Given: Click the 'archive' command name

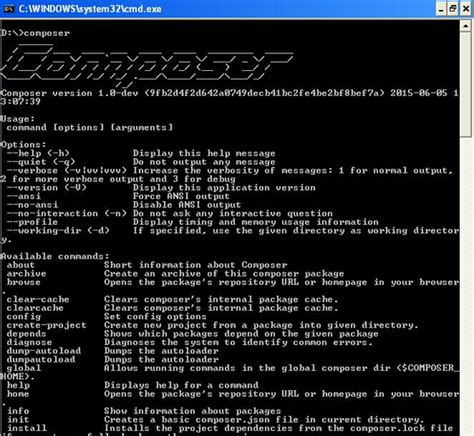Looking at the screenshot, I should click(x=26, y=274).
